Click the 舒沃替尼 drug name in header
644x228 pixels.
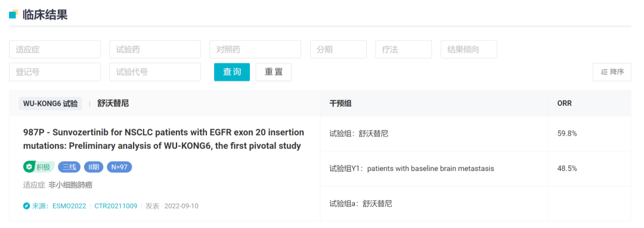pyautogui.click(x=113, y=104)
